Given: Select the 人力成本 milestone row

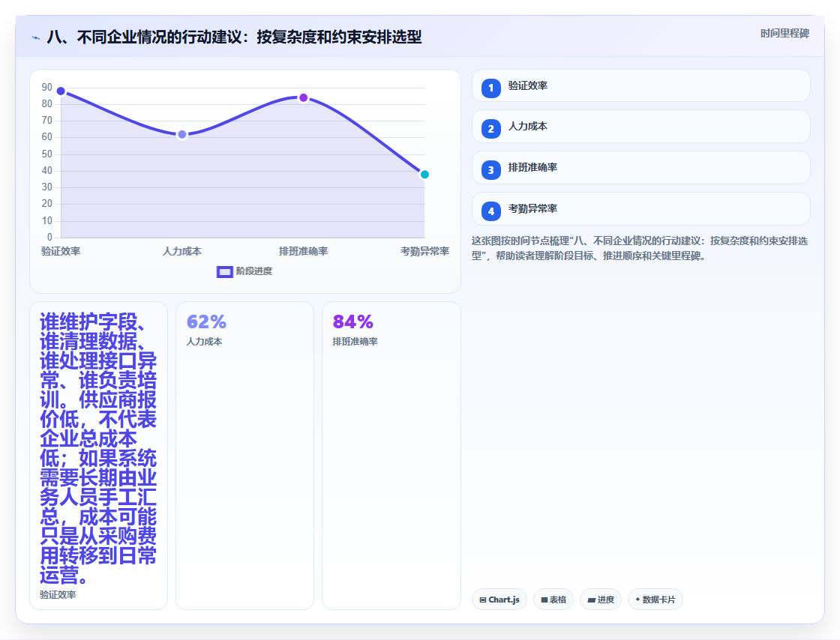Looking at the screenshot, I should [x=640, y=127].
